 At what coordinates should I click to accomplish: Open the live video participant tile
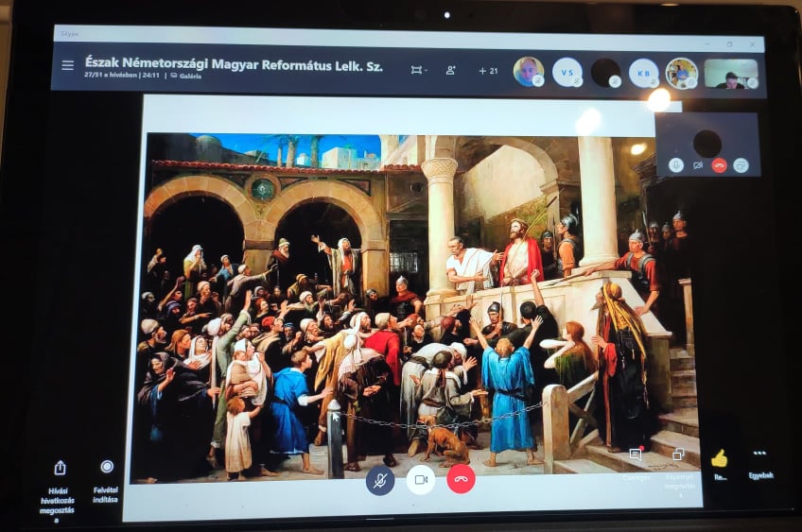coord(731,74)
